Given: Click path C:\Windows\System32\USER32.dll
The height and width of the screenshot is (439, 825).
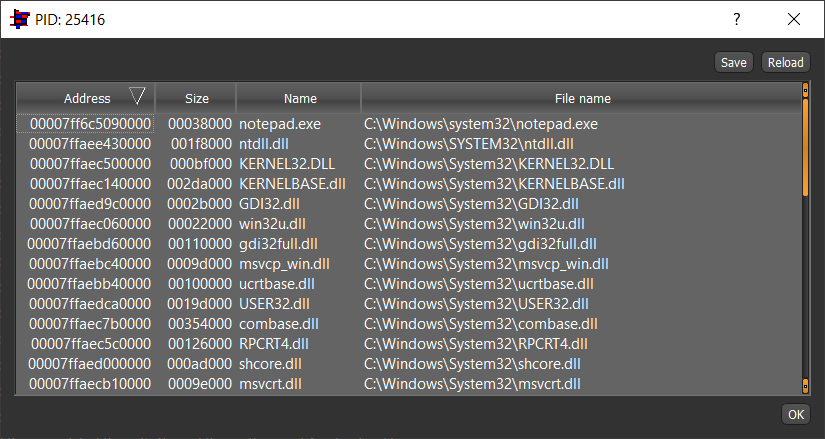Looking at the screenshot, I should pyautogui.click(x=476, y=304).
